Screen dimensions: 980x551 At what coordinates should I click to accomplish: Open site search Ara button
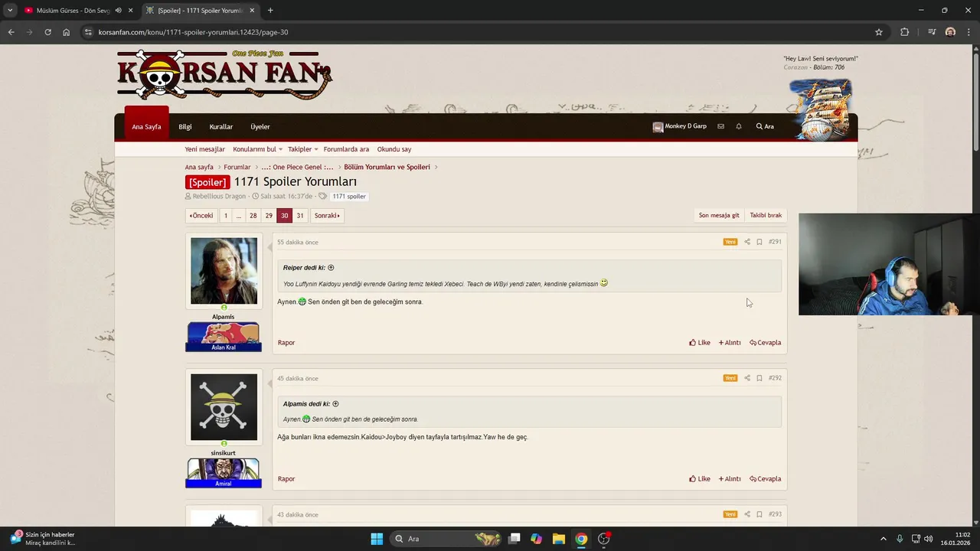[x=765, y=126]
